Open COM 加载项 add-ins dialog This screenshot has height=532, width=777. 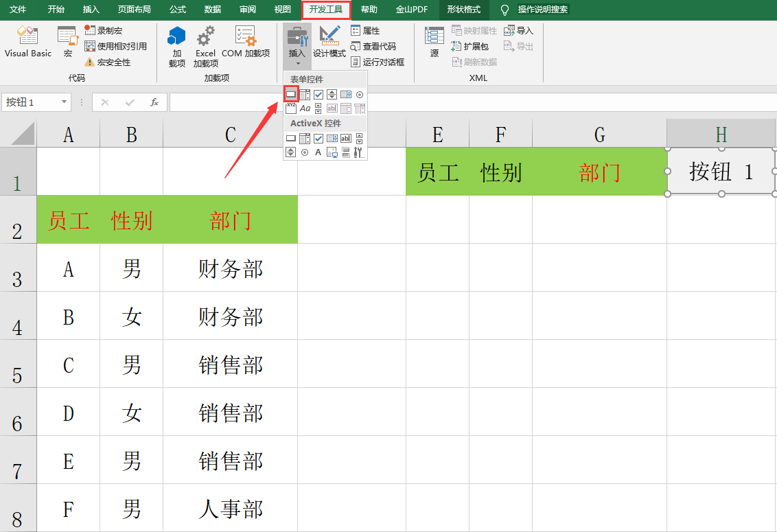[x=246, y=42]
